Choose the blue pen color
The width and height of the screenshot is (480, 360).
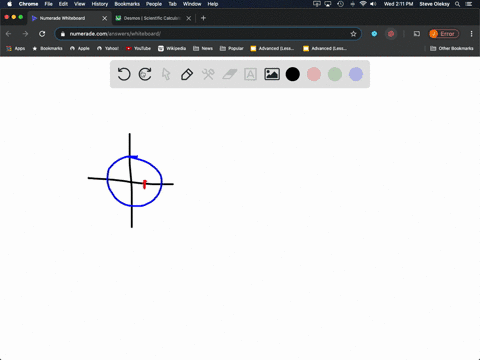point(356,74)
